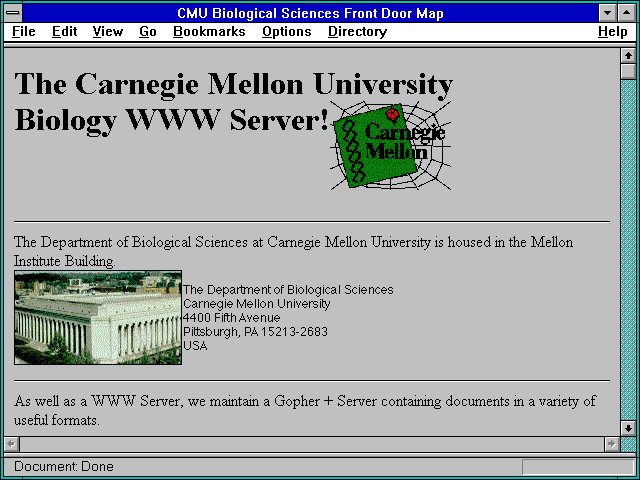Click the heading text 'Biology WWW Server!'
This screenshot has height=480, width=640.
pos(171,120)
